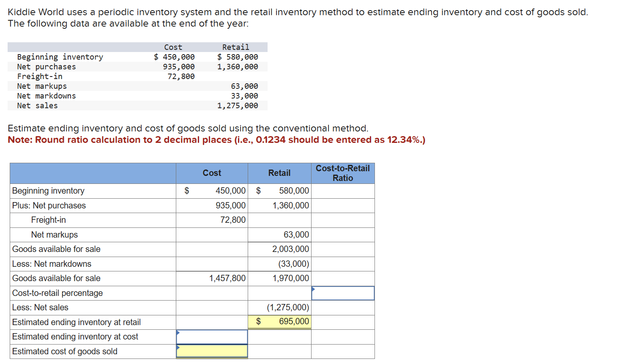Click the Cost-to-Retail Ratio column header
The height and width of the screenshot is (364, 637).
coord(342,173)
